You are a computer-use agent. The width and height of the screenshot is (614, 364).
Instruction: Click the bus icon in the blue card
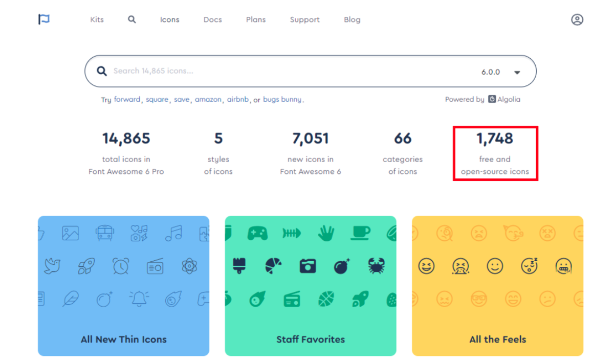point(105,234)
